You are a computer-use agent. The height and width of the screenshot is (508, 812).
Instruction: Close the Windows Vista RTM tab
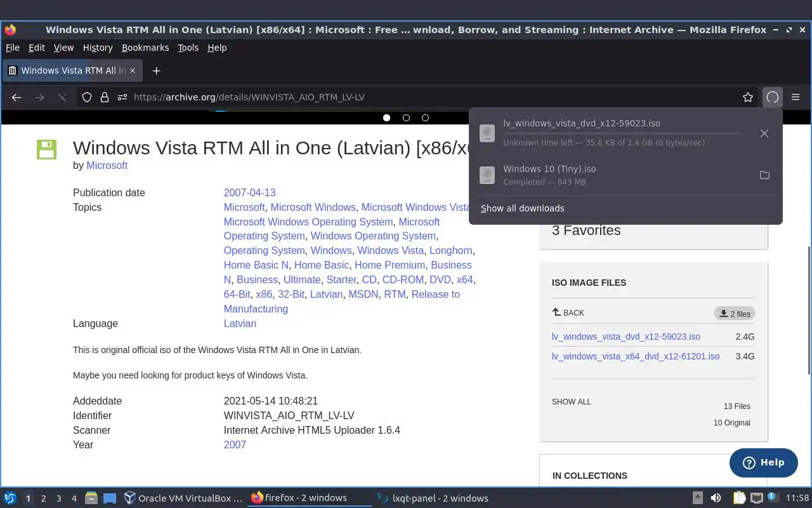click(x=133, y=70)
